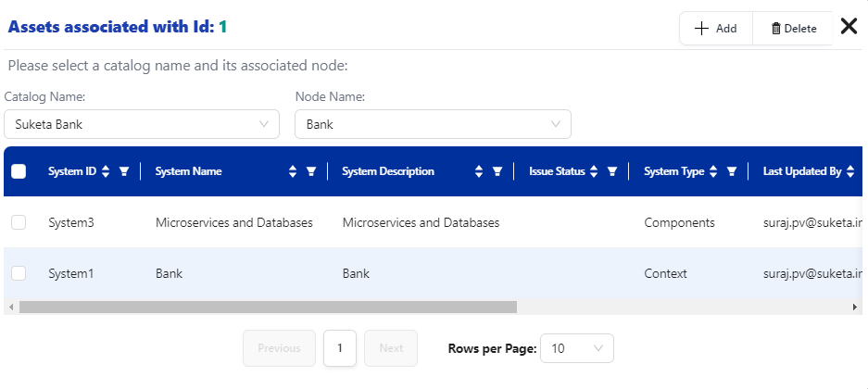868x389 pixels.
Task: Click the Delete button
Action: click(x=794, y=28)
